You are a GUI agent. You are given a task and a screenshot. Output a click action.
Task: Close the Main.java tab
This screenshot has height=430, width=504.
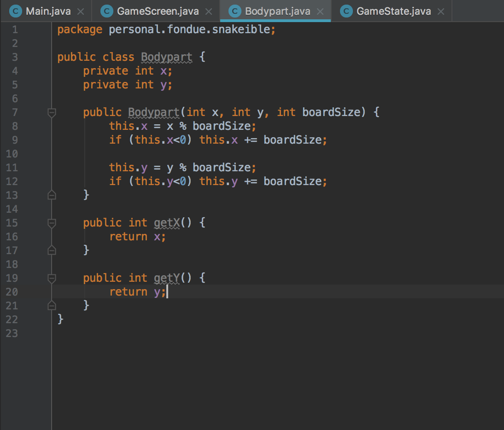(81, 12)
